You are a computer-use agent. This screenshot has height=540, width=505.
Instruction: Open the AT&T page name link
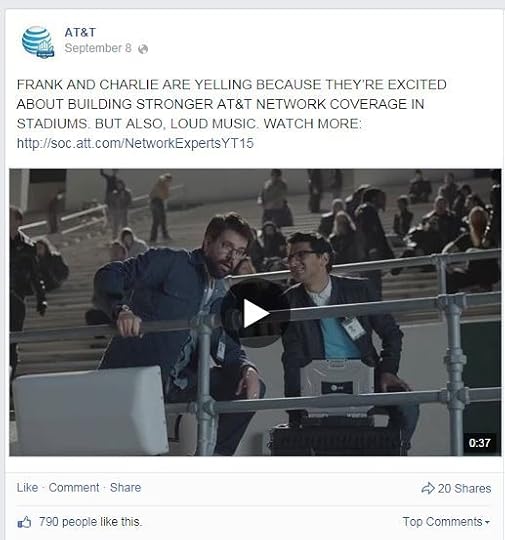pos(80,32)
